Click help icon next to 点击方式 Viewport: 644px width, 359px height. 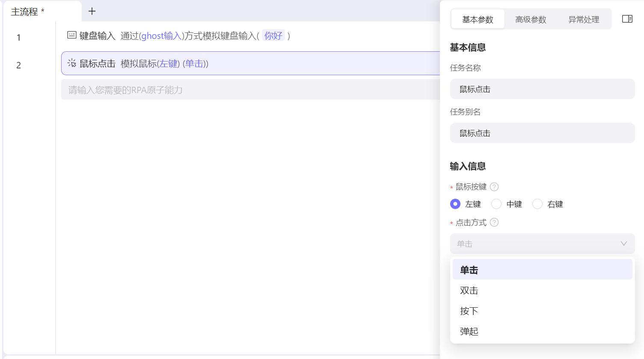click(x=494, y=222)
